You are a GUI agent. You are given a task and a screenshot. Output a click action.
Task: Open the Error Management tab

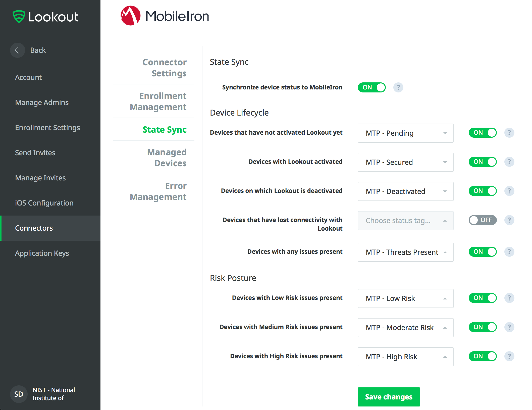pos(158,191)
